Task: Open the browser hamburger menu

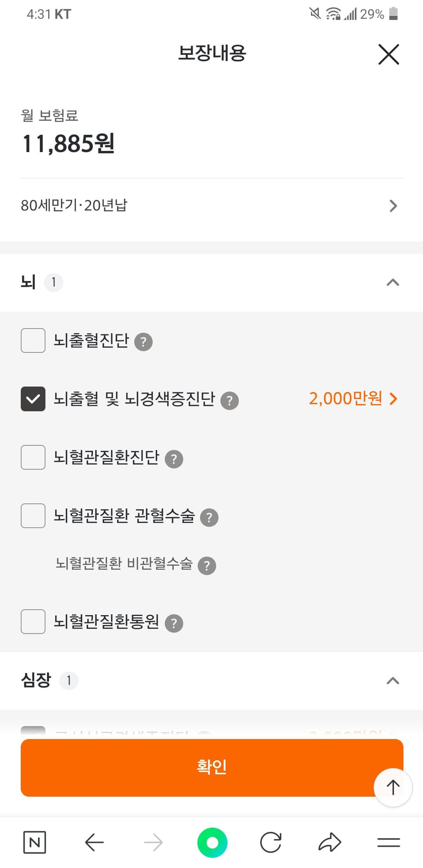Action: pos(388,842)
